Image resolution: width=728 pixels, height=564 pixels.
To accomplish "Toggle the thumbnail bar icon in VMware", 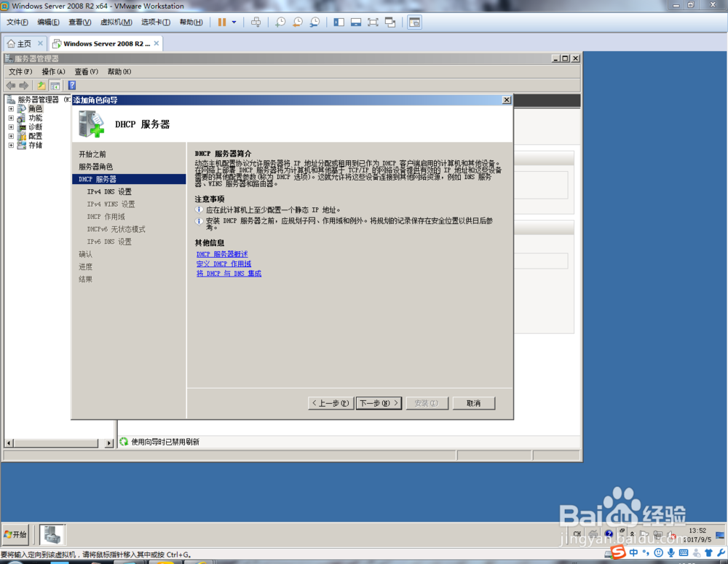I will [356, 23].
